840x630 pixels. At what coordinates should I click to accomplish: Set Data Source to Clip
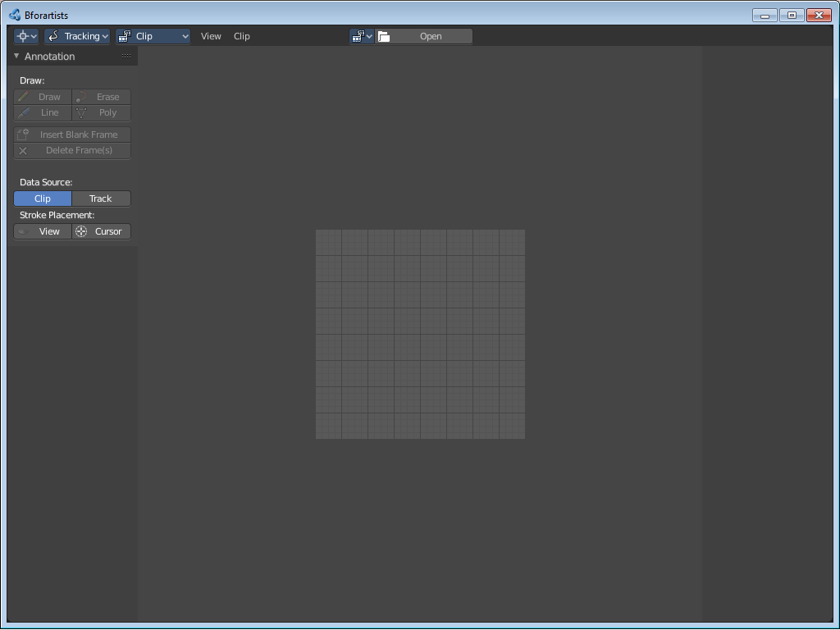point(43,199)
